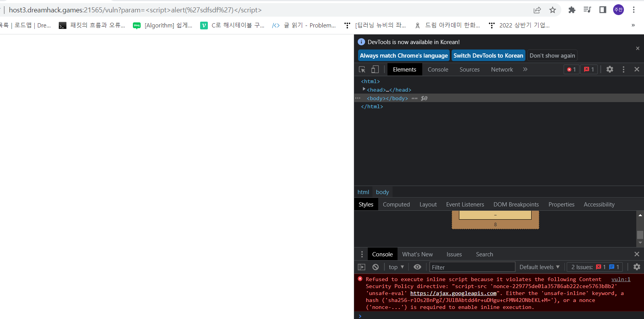Open the 드림 아카데미 bookmark

click(447, 25)
